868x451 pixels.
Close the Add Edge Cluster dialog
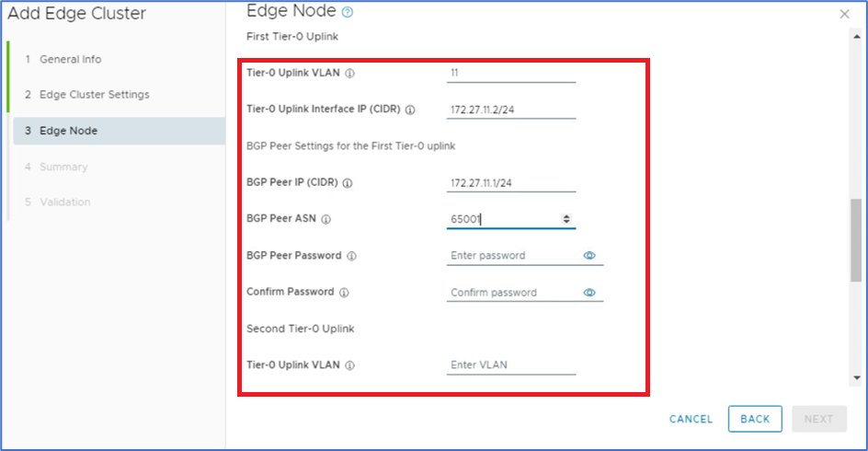pos(844,14)
